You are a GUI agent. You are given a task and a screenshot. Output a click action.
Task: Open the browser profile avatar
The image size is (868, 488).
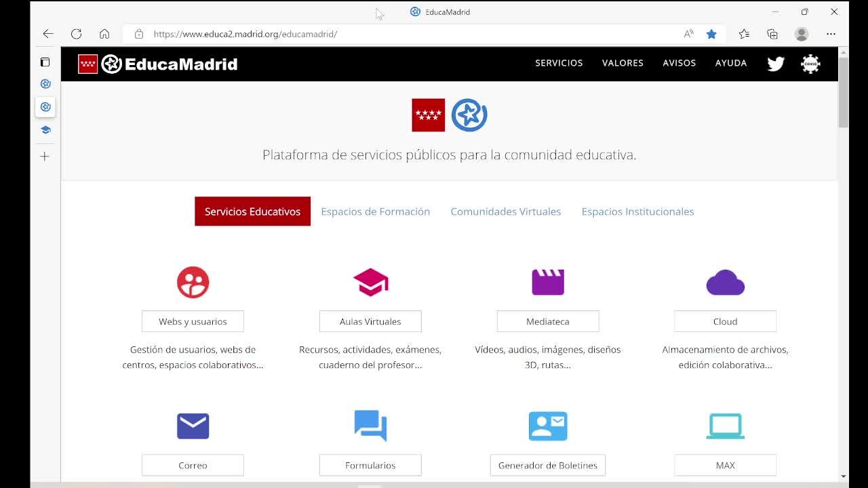[802, 34]
